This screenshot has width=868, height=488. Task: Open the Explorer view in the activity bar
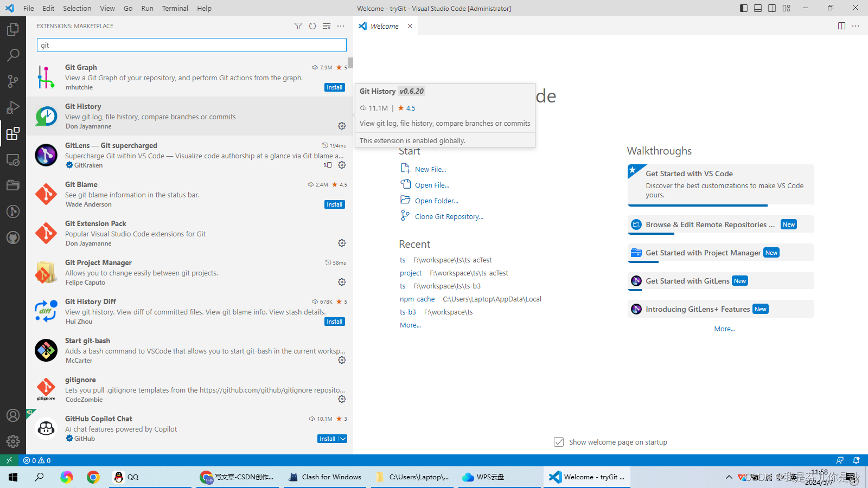13,29
